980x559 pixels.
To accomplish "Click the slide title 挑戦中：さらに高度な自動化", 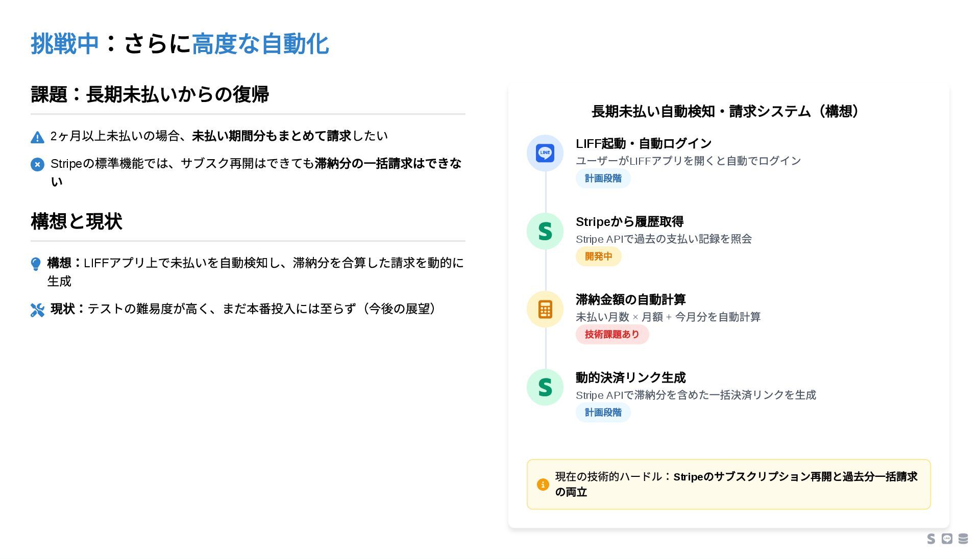I will pyautogui.click(x=180, y=44).
